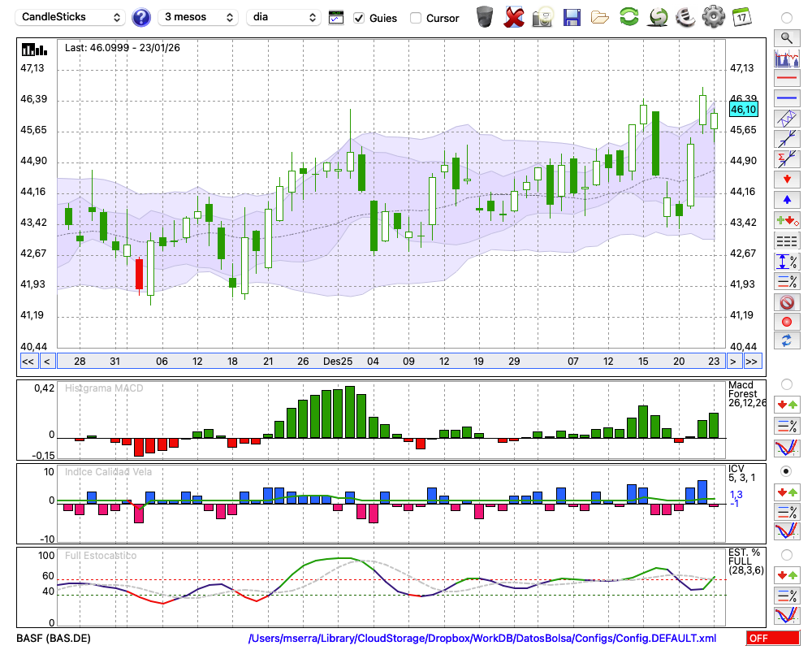Select the red horizontal line drawing tool
The image size is (812, 650).
point(786,78)
